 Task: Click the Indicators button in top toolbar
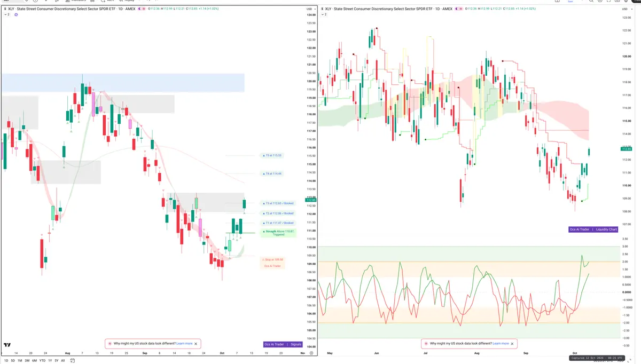pos(76,2)
